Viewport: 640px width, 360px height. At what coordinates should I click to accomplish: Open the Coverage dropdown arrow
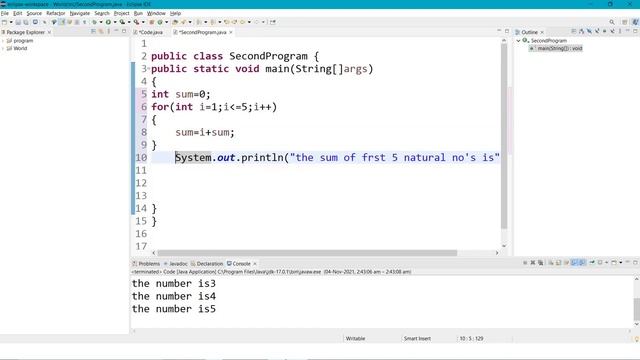(x=129, y=22)
